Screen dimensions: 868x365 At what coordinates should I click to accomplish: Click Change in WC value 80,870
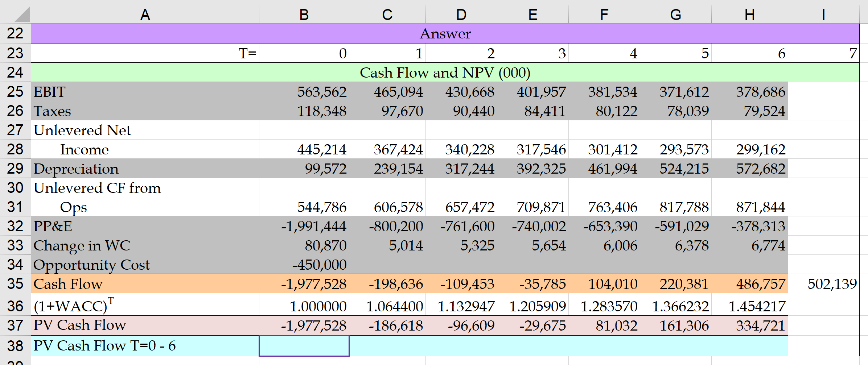click(325, 245)
